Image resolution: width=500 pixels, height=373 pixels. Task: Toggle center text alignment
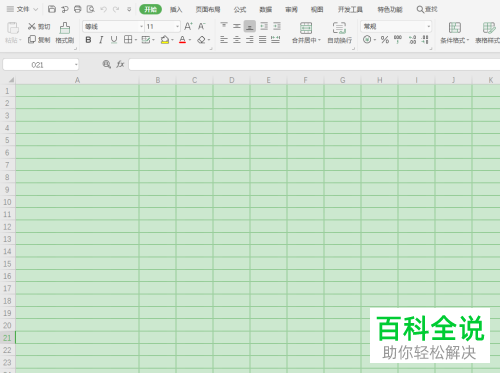tap(237, 40)
